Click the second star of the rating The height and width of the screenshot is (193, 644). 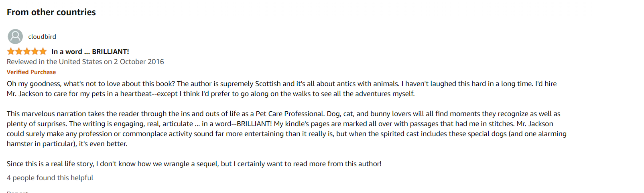click(x=19, y=51)
